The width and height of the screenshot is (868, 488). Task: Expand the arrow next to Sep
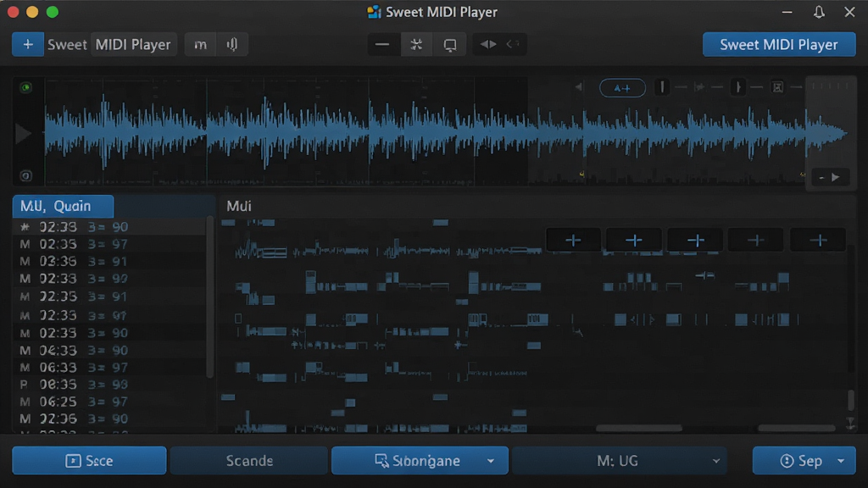click(x=841, y=461)
